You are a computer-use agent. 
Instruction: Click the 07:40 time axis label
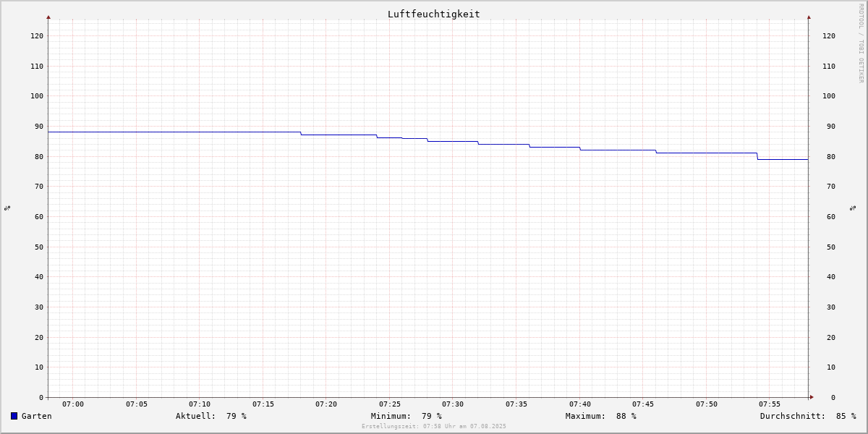coord(580,404)
